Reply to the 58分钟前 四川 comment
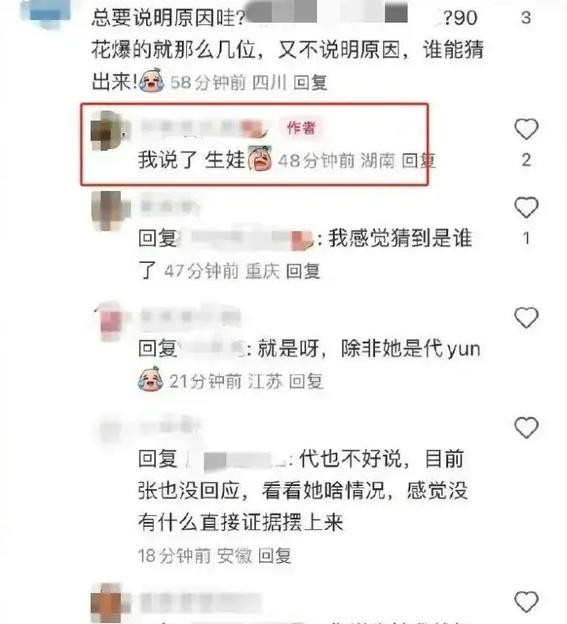 tap(310, 83)
